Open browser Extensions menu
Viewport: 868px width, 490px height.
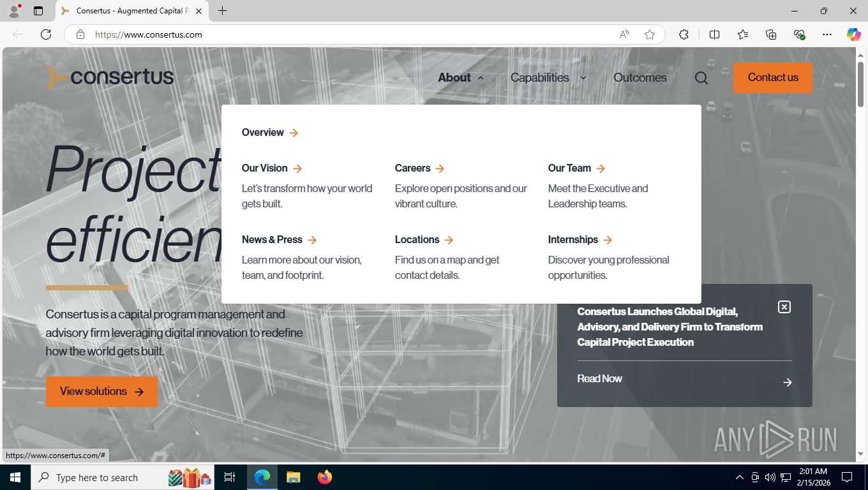click(x=684, y=34)
